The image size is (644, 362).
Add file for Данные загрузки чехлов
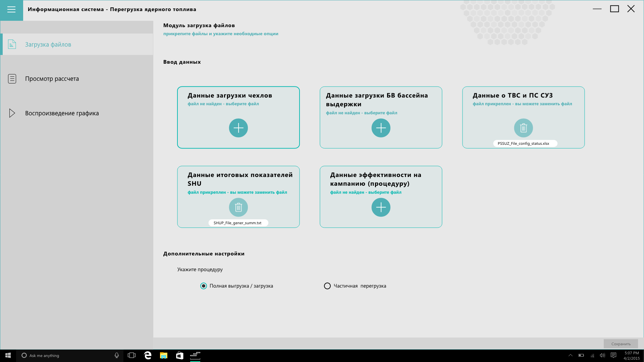pos(238,128)
